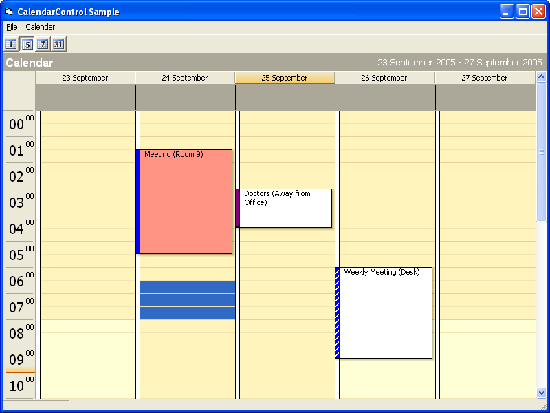This screenshot has height=413, width=550.
Task: Switch to the 1-day view icon
Action: click(x=11, y=44)
